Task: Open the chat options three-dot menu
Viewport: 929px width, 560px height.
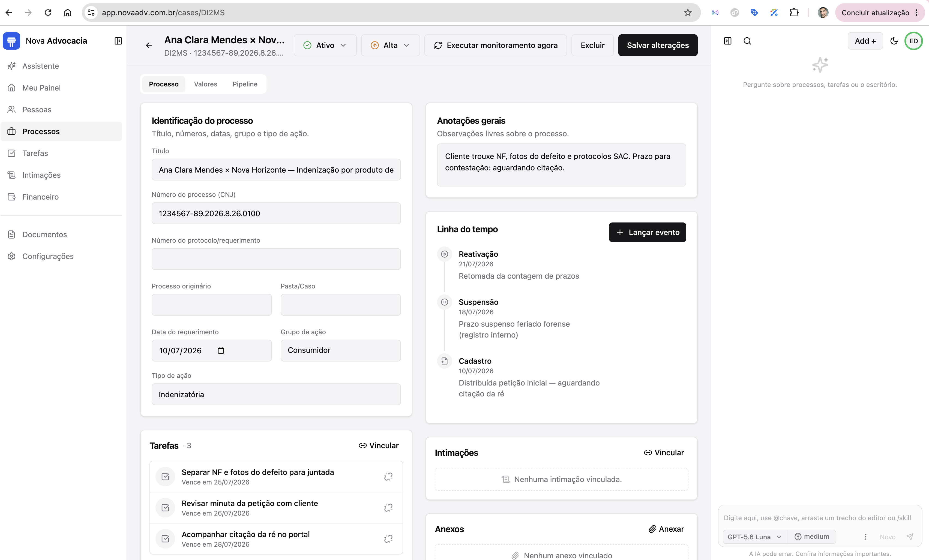Action: pyautogui.click(x=865, y=537)
